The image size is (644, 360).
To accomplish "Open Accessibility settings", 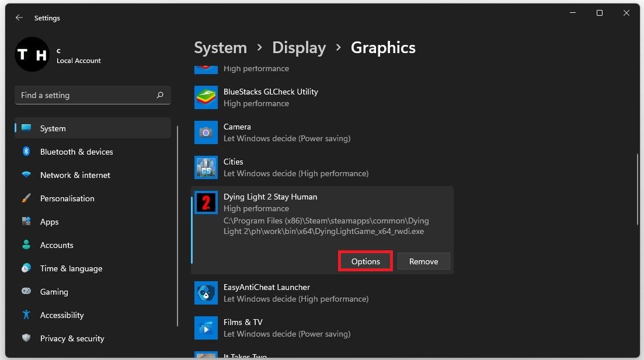I will coord(93,315).
